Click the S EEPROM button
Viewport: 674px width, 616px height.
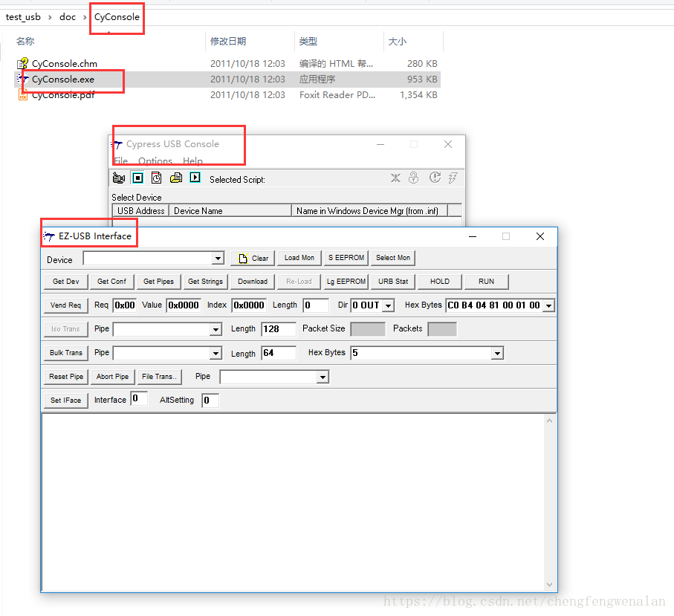346,258
